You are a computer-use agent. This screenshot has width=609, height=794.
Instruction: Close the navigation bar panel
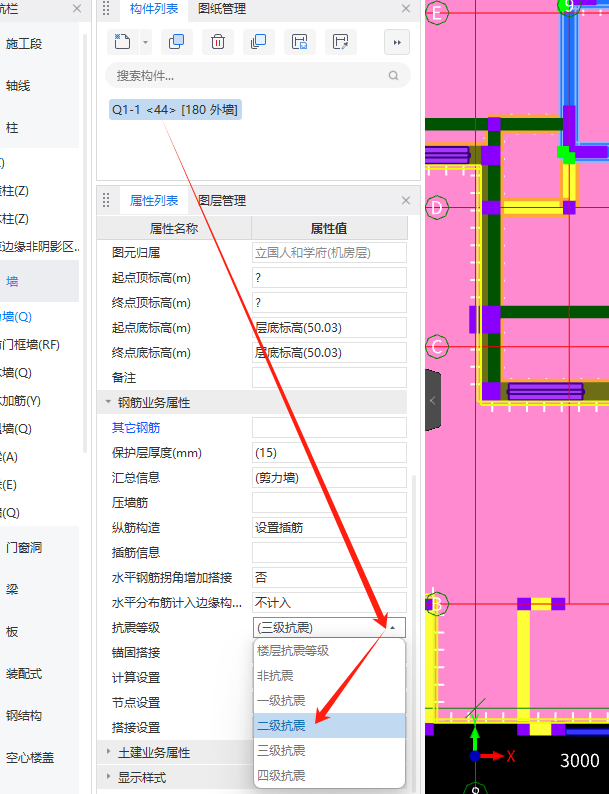77,9
